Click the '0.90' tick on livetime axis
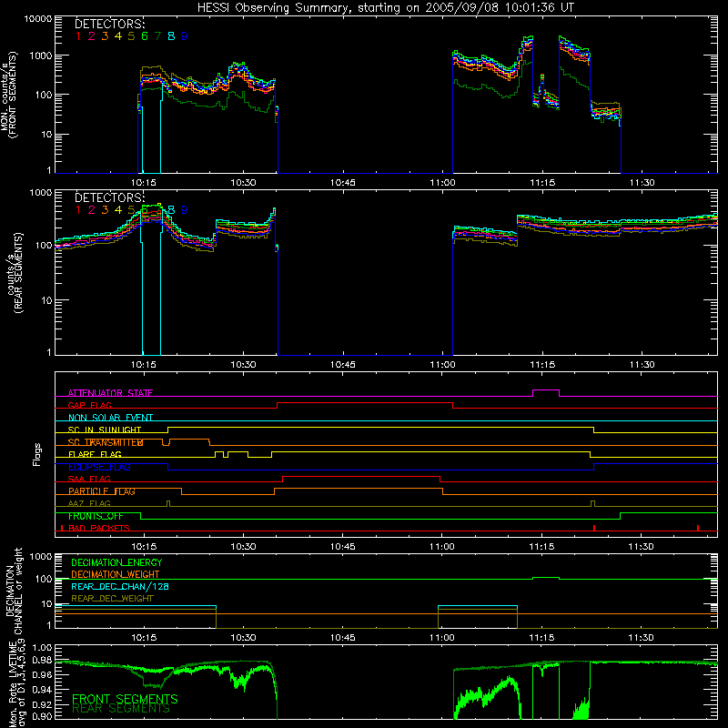728x728 pixels. pyautogui.click(x=42, y=716)
